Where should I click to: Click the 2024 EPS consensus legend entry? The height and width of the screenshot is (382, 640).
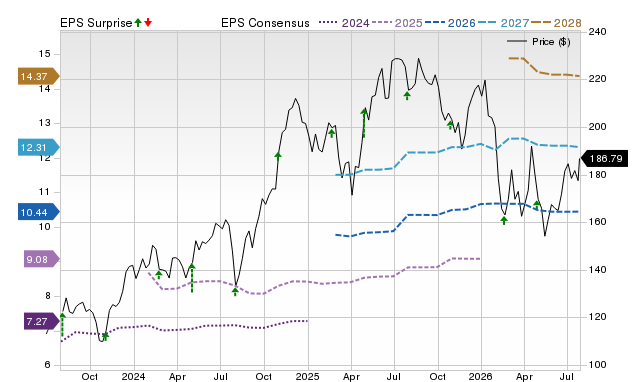click(x=344, y=23)
